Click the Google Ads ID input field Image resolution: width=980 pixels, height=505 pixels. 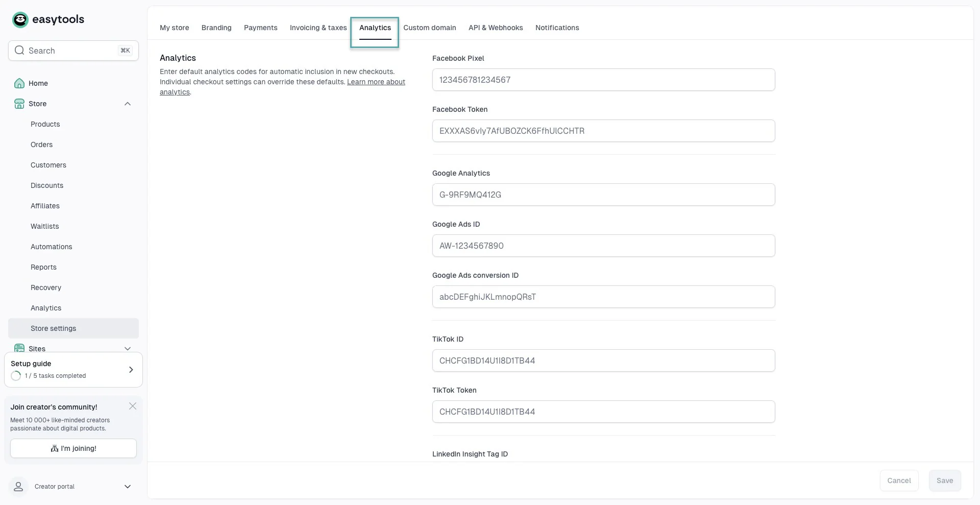click(604, 246)
